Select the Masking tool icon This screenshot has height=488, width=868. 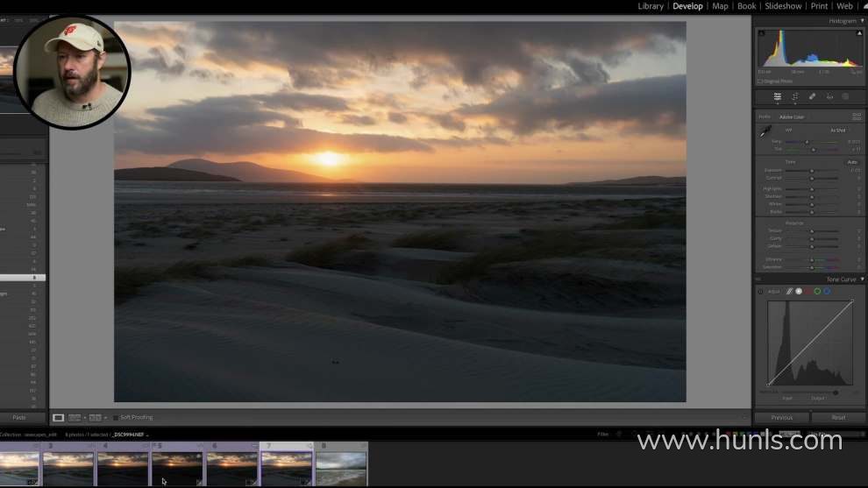[846, 97]
